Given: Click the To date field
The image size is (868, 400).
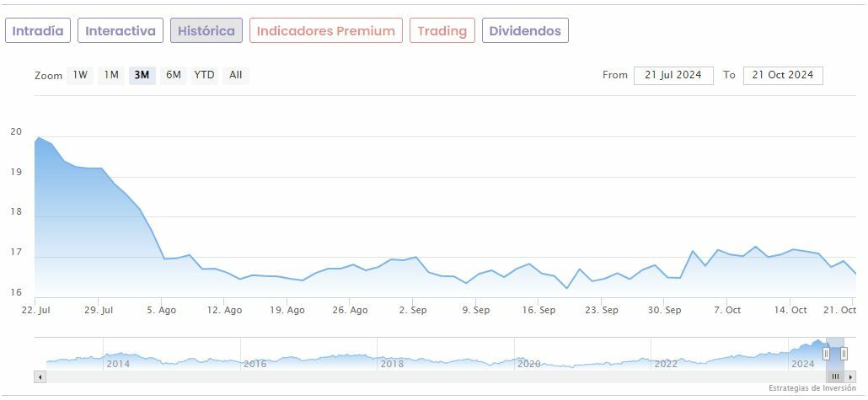Looking at the screenshot, I should coord(783,75).
